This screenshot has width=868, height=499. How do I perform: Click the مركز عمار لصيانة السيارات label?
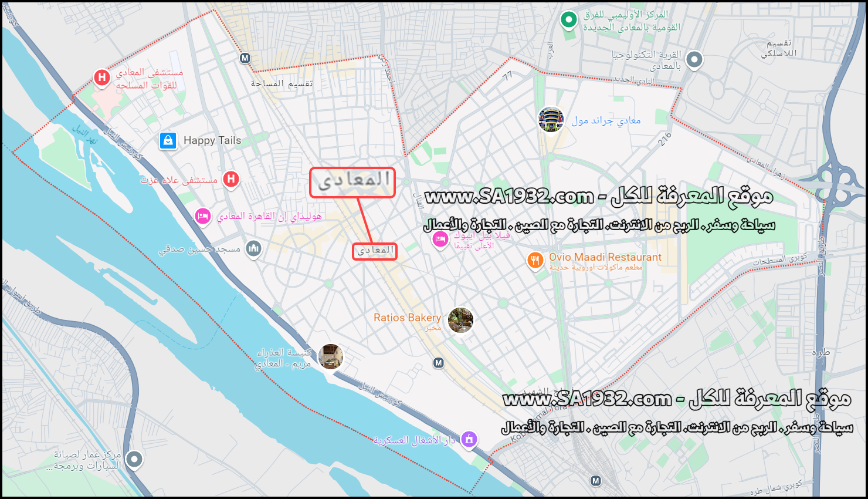(x=85, y=460)
